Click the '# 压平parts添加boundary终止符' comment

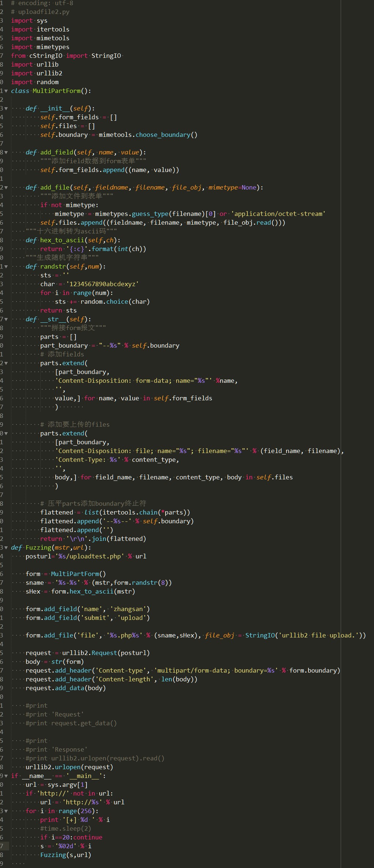[93, 504]
